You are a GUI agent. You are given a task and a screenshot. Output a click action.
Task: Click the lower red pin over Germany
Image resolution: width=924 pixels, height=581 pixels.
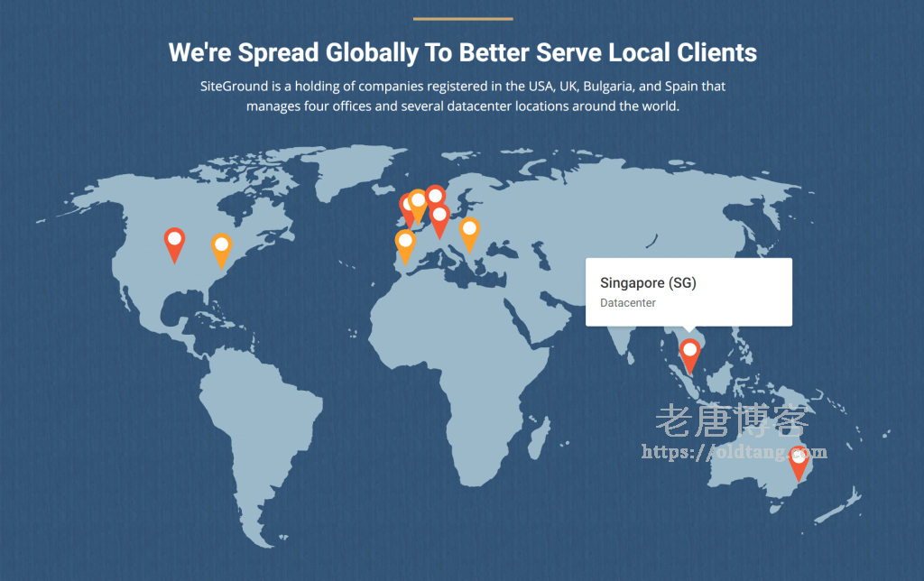point(439,217)
